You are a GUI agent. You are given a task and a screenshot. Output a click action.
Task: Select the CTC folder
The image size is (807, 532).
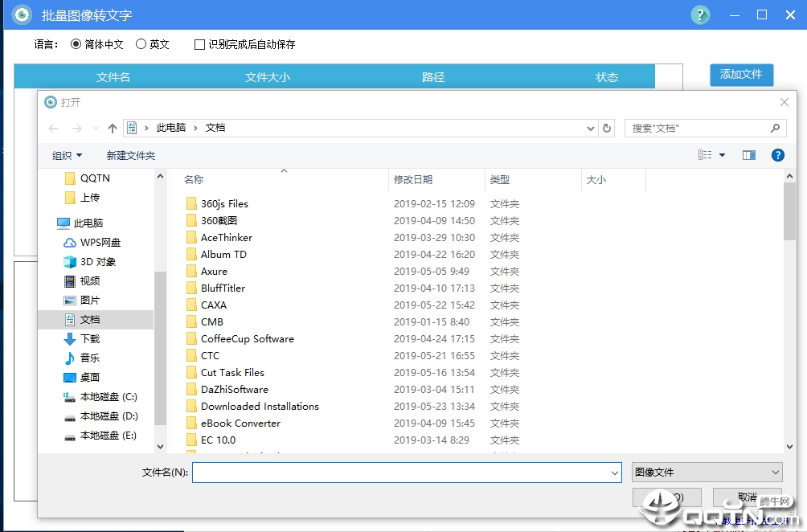(x=210, y=356)
